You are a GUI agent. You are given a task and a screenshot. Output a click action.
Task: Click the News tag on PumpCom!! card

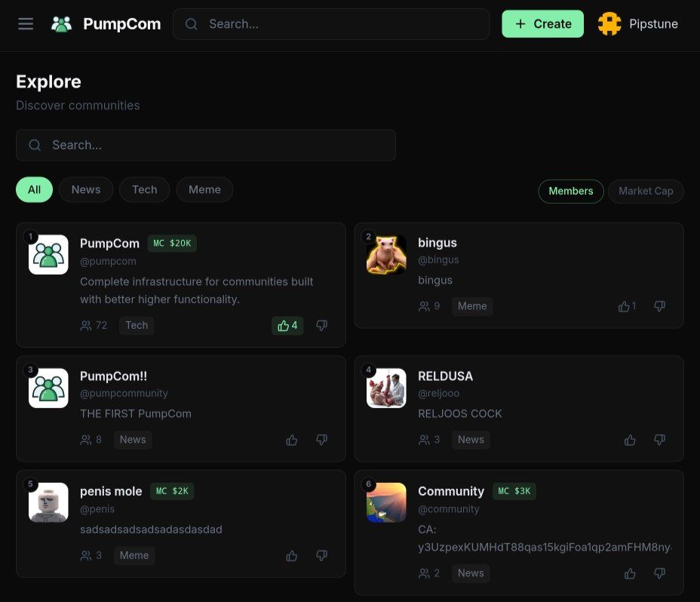click(x=133, y=440)
